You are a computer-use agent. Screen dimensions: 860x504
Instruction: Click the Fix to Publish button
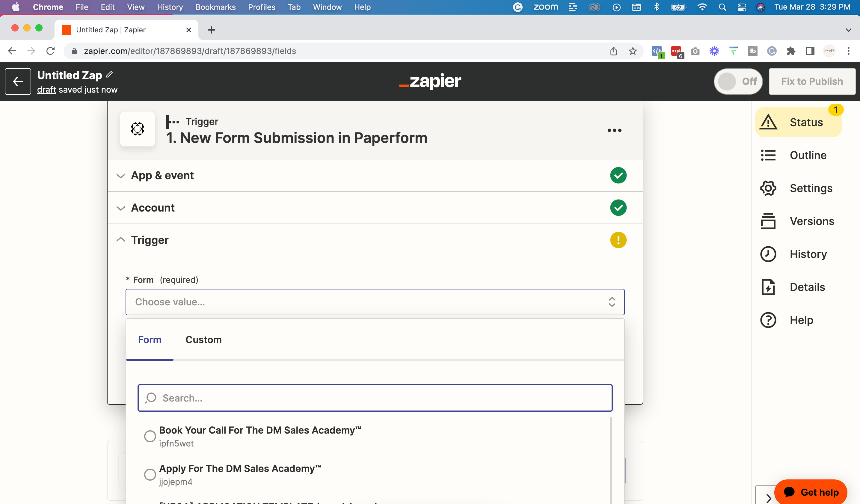pyautogui.click(x=812, y=81)
